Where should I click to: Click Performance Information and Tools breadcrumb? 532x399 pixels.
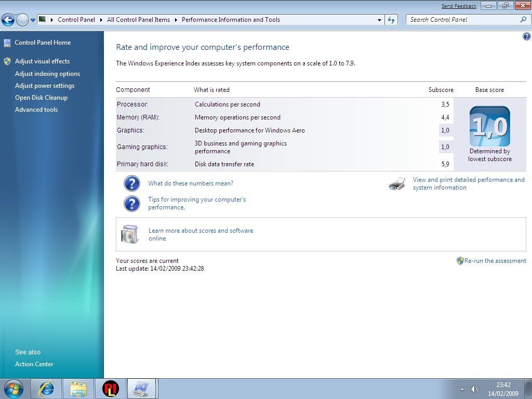231,20
